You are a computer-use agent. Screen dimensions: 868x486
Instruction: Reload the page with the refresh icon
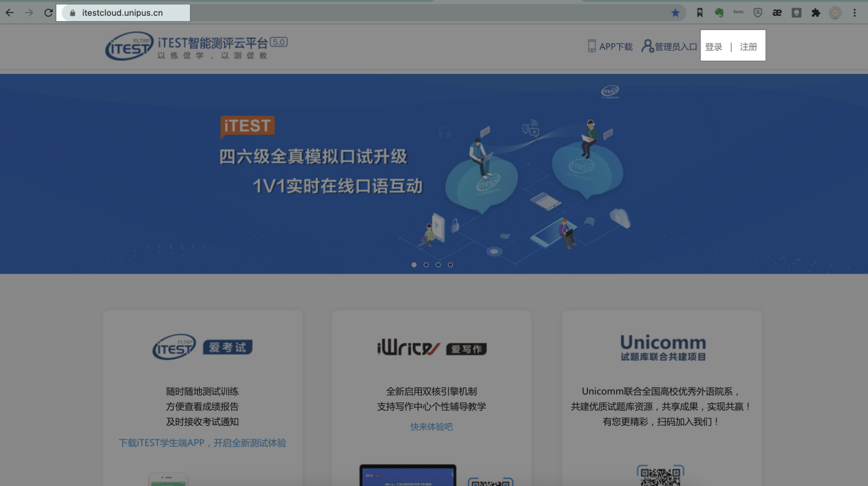click(49, 13)
